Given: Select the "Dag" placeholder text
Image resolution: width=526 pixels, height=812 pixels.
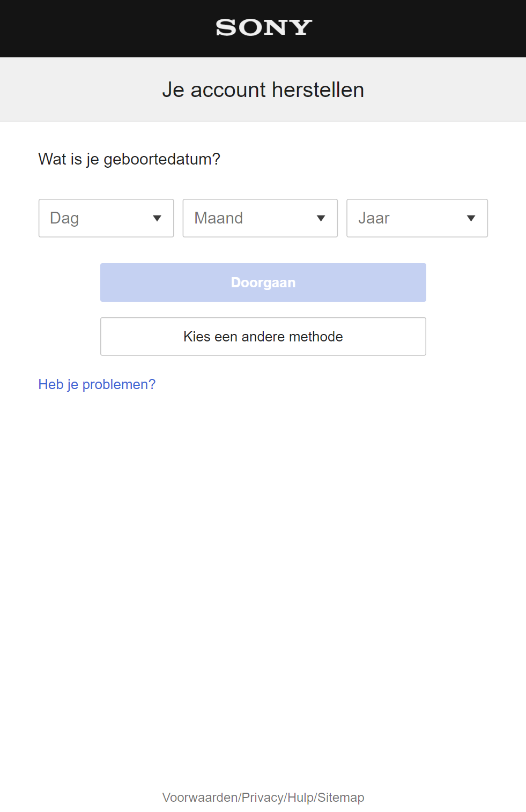Looking at the screenshot, I should 64,218.
